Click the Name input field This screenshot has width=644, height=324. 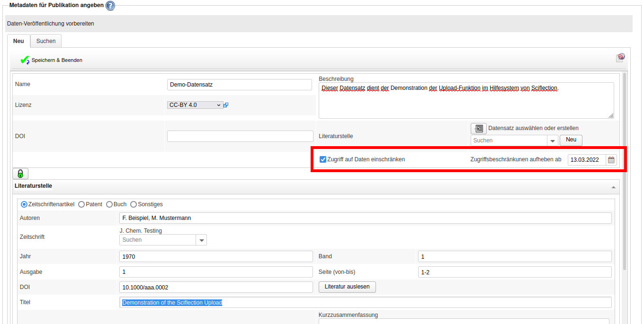pyautogui.click(x=240, y=85)
